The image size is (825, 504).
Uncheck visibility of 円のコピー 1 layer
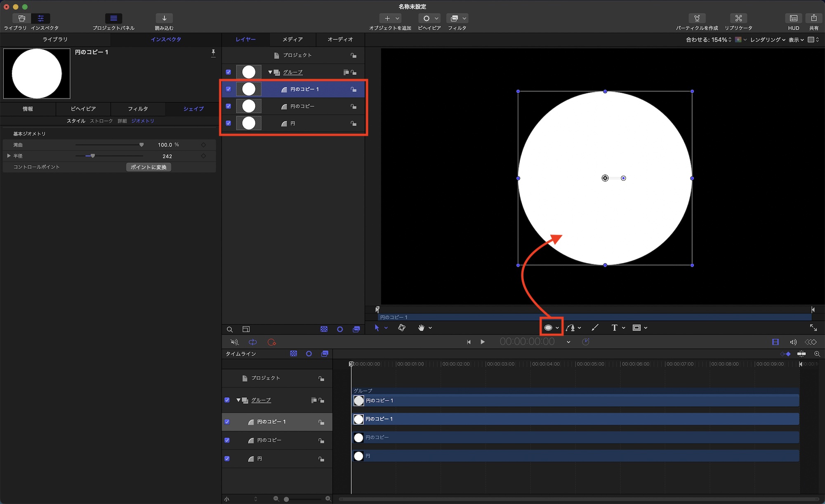229,89
